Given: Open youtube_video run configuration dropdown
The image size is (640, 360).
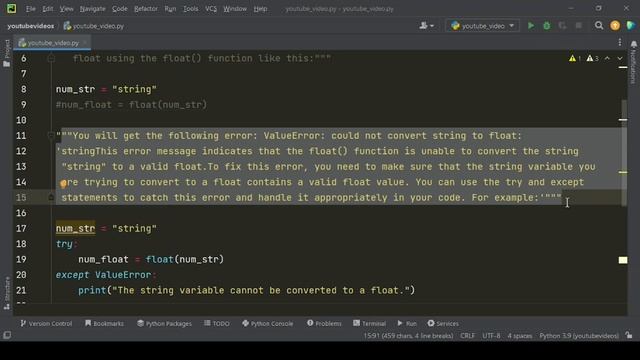Looking at the screenshot, I should (482, 26).
